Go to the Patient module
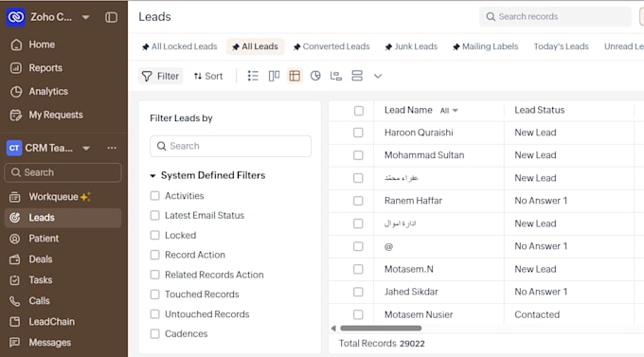This screenshot has width=644, height=357. 44,239
